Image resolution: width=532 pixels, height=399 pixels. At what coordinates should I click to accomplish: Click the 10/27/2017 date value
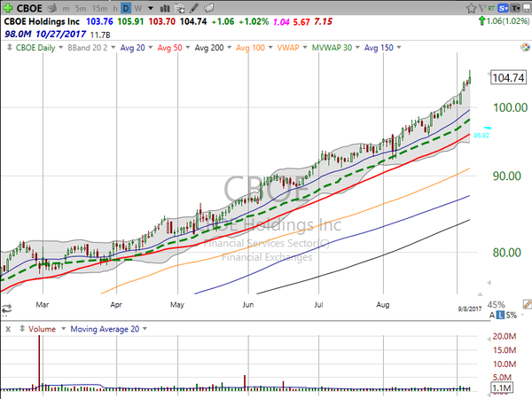pos(60,35)
